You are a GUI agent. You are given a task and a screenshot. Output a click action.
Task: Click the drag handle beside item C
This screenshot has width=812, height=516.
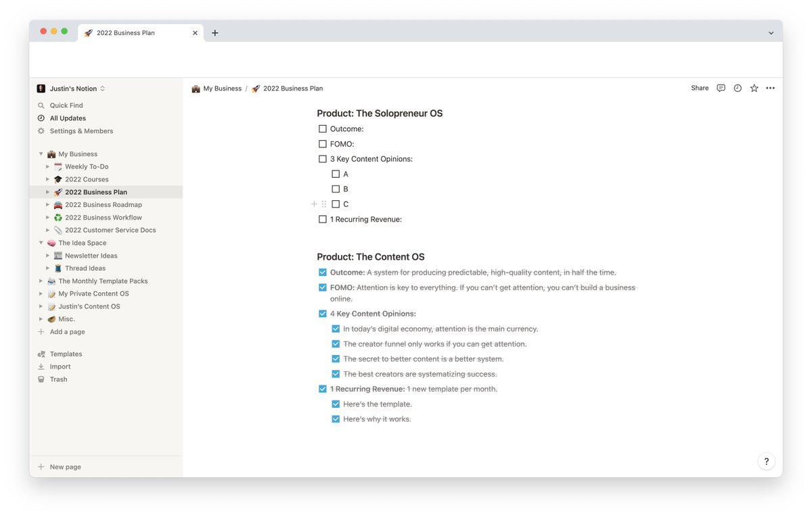coord(324,204)
